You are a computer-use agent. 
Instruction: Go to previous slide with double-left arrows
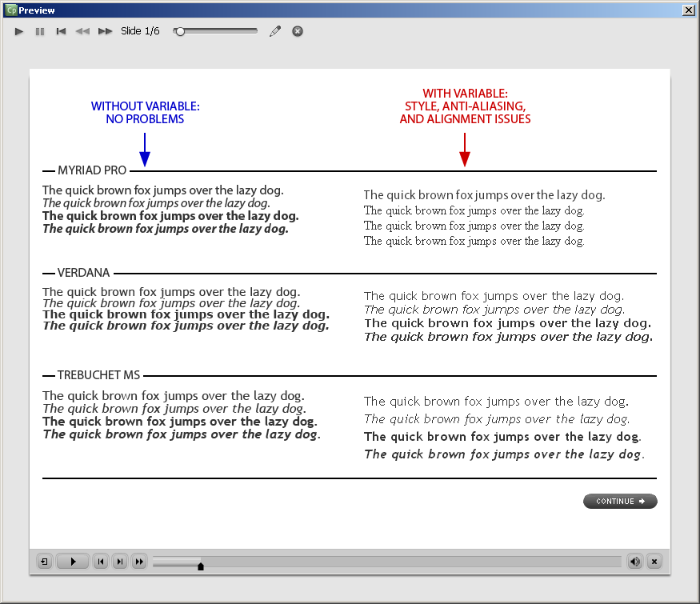point(82,31)
